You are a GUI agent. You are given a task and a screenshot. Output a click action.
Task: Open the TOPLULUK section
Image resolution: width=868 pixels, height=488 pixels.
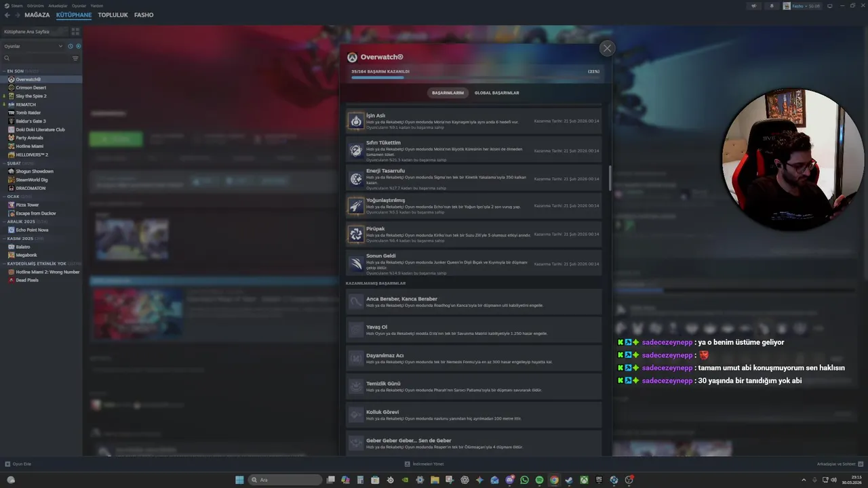(113, 15)
